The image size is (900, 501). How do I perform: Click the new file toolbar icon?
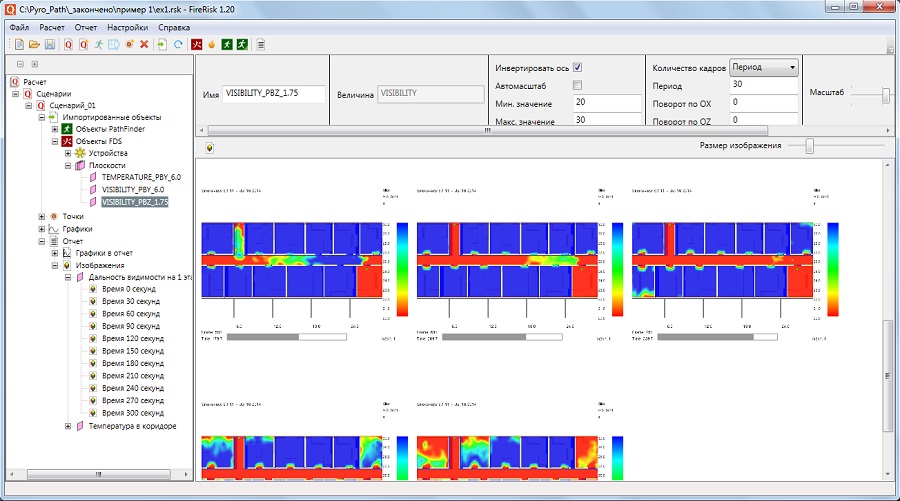point(19,44)
